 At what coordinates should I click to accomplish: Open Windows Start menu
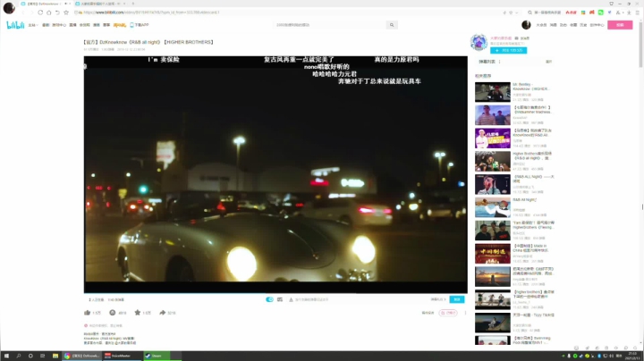(x=6, y=356)
